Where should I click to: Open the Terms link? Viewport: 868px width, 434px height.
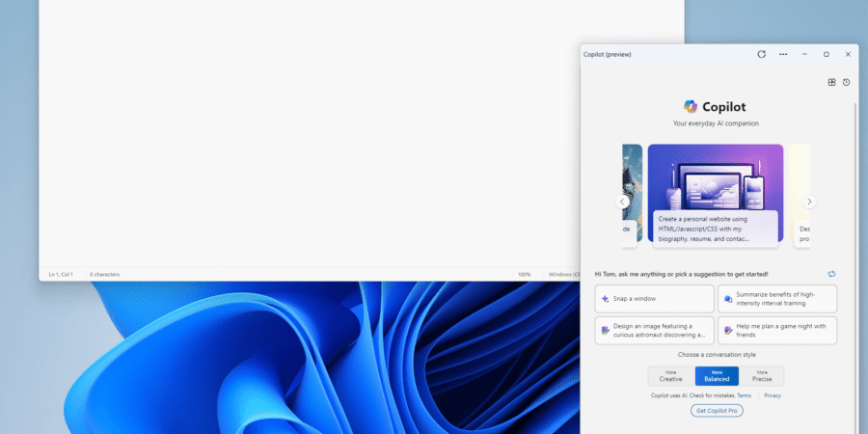click(744, 395)
